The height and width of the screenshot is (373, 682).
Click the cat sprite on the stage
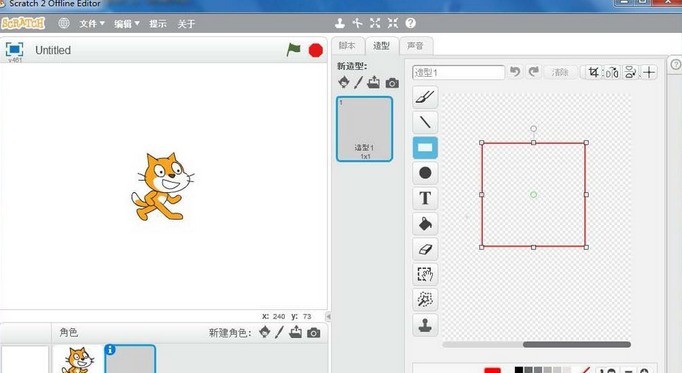pos(163,186)
